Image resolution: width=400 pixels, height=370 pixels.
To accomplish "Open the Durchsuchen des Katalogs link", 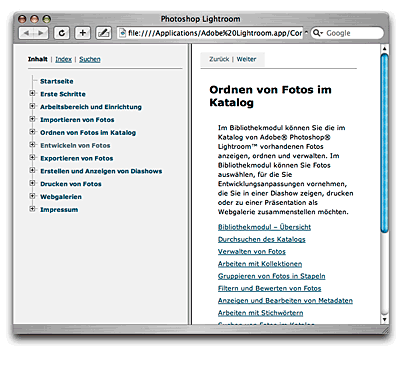I will pyautogui.click(x=262, y=239).
